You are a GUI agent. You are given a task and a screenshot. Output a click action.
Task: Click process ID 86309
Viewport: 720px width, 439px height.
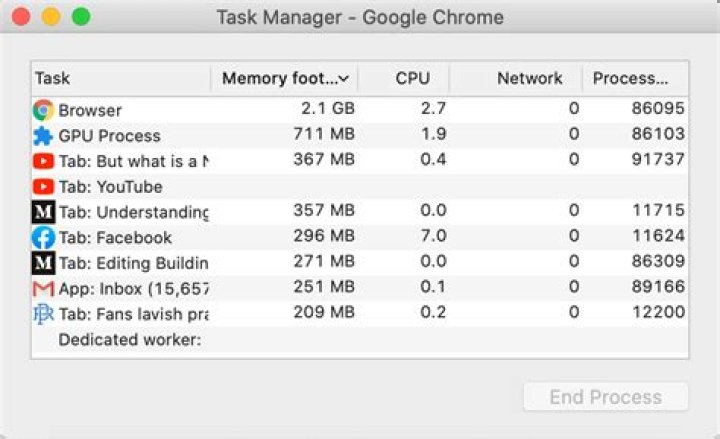tap(658, 261)
